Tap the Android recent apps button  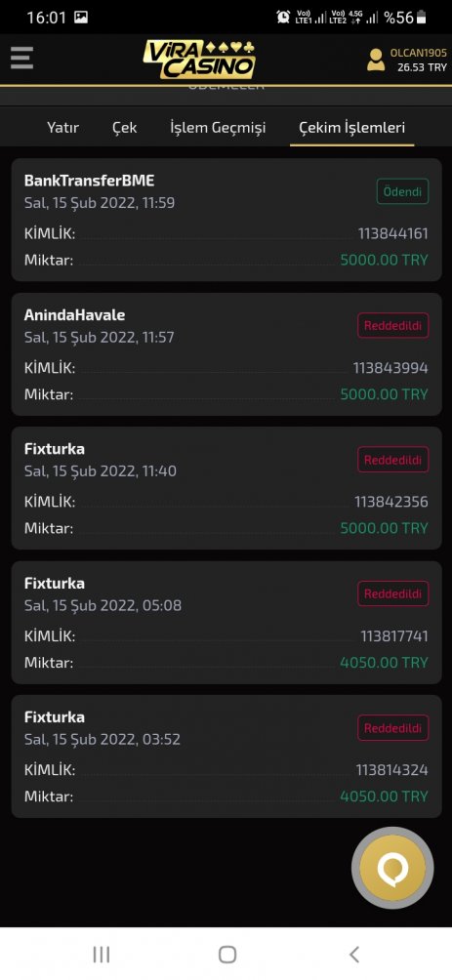point(102,955)
